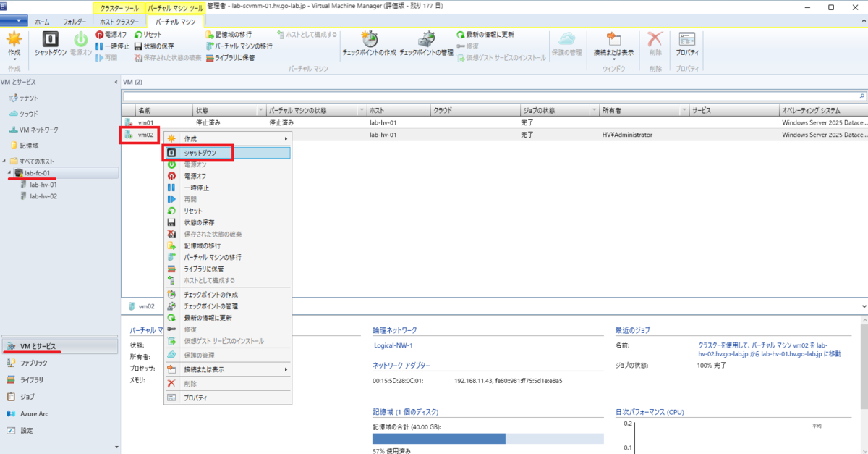Open Azure Arc workspace

(59, 413)
